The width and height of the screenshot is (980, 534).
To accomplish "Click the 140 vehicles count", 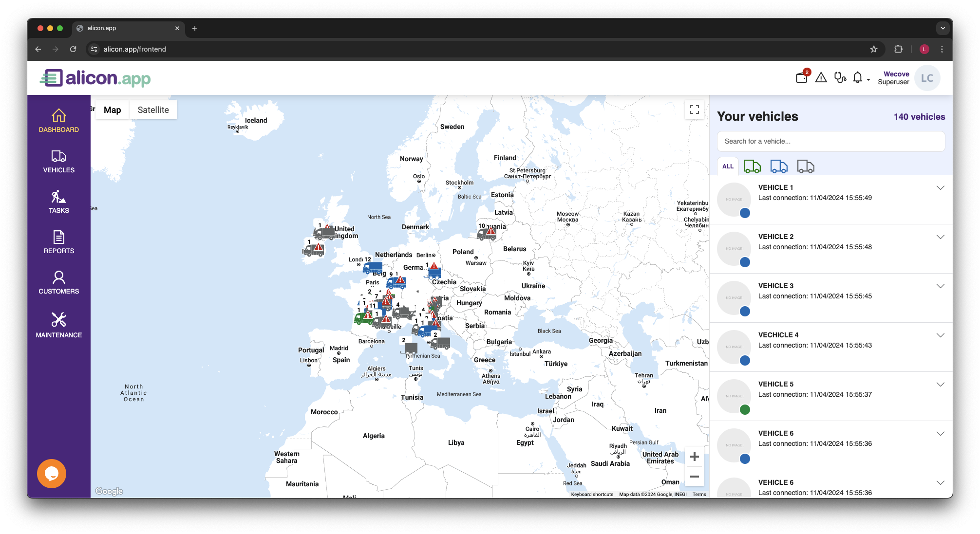I will (x=919, y=117).
